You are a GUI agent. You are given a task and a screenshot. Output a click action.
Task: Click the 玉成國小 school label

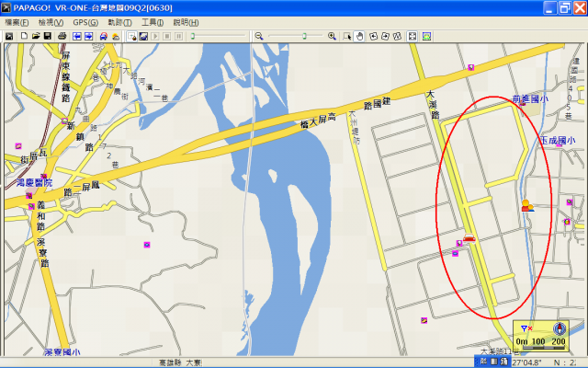click(x=558, y=141)
